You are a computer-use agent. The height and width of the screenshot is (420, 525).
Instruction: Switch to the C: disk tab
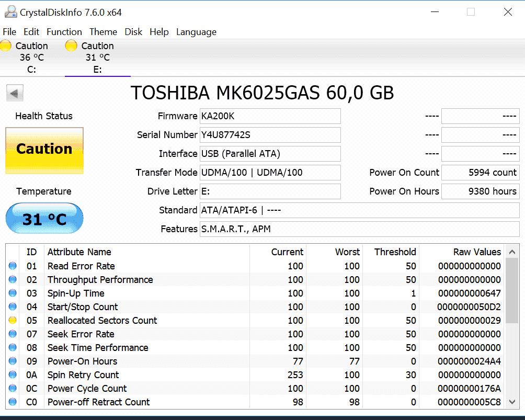click(32, 58)
